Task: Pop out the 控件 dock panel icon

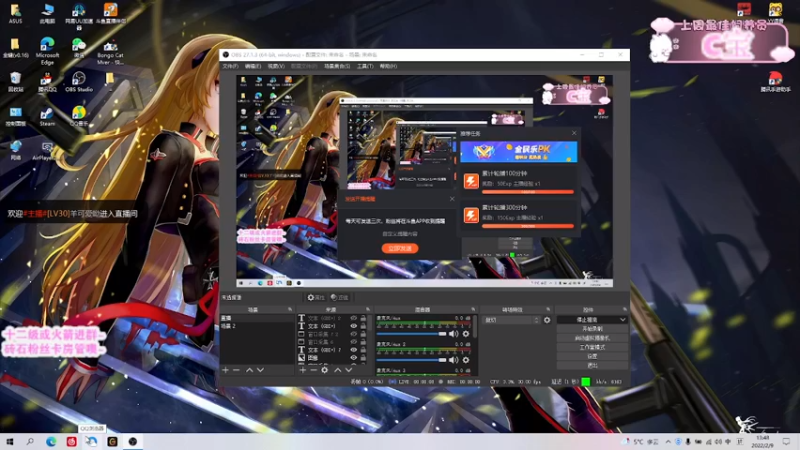Action: click(x=624, y=310)
